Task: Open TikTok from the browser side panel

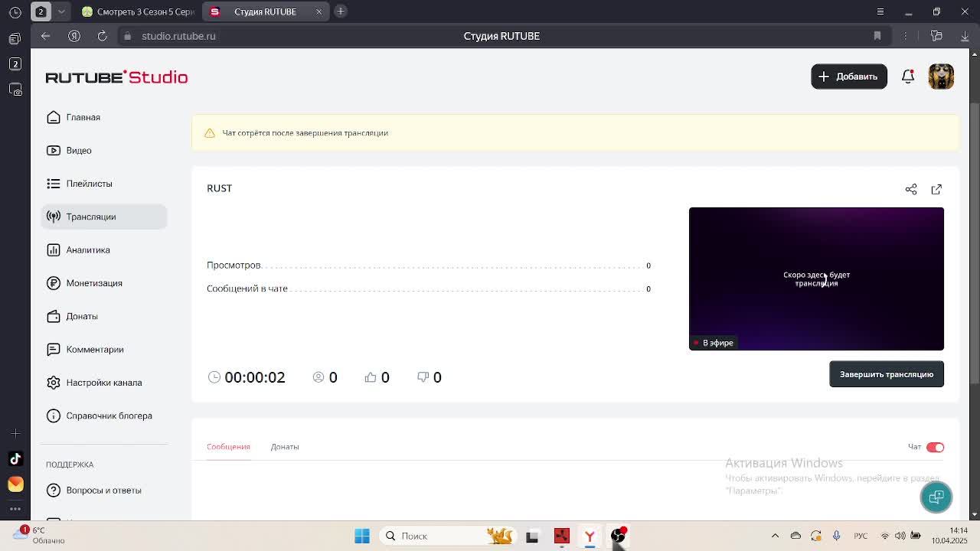Action: pos(15,458)
